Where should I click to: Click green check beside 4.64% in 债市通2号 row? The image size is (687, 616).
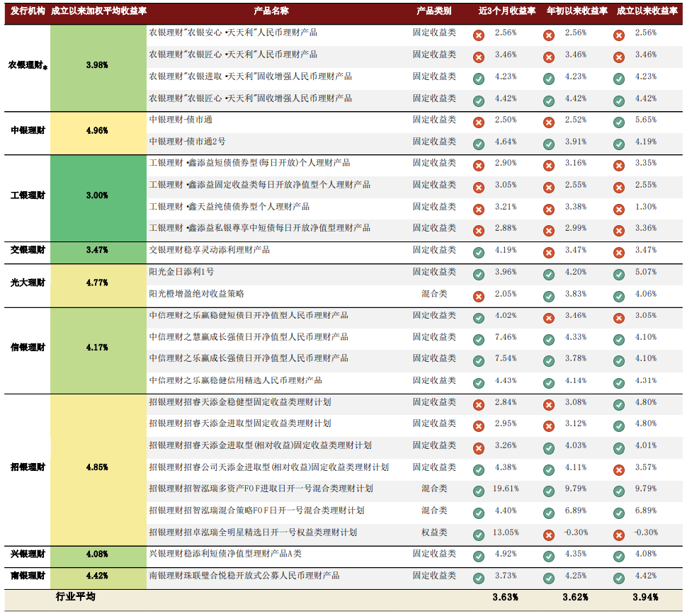[479, 144]
